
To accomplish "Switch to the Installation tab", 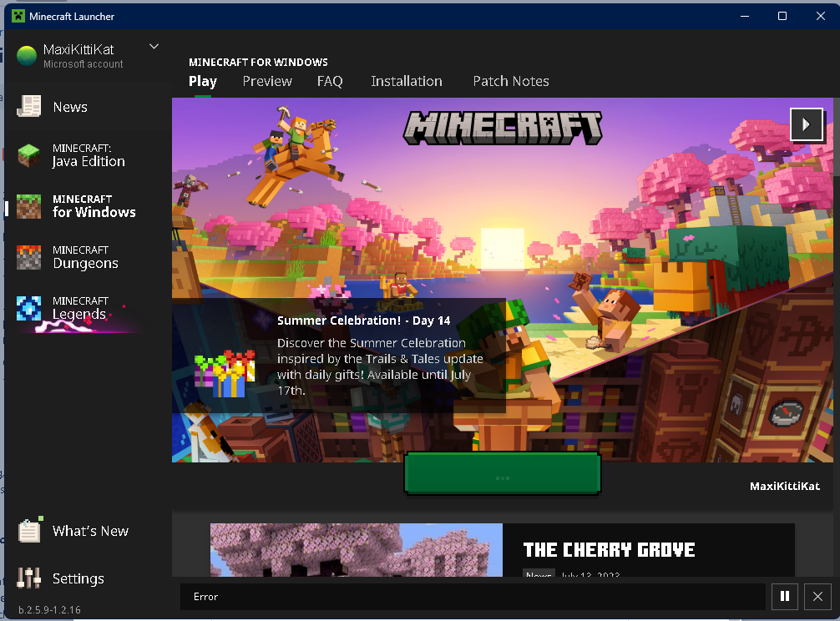I will click(407, 81).
